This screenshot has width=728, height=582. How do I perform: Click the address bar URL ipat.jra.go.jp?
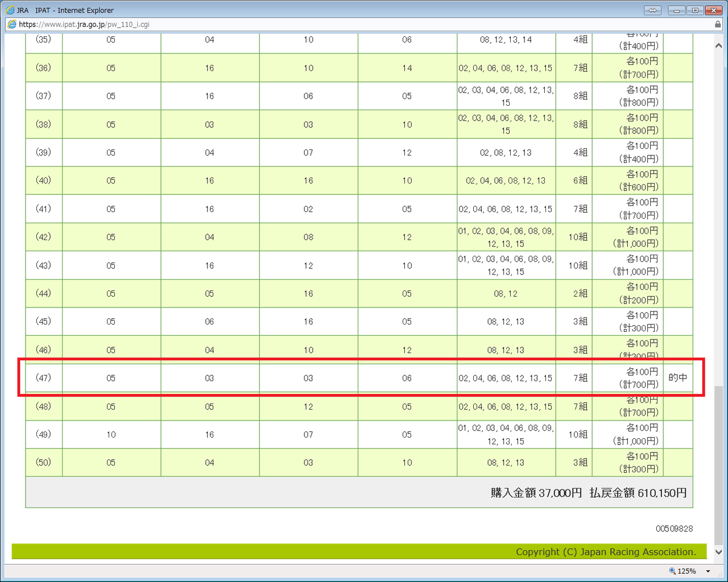(x=84, y=24)
